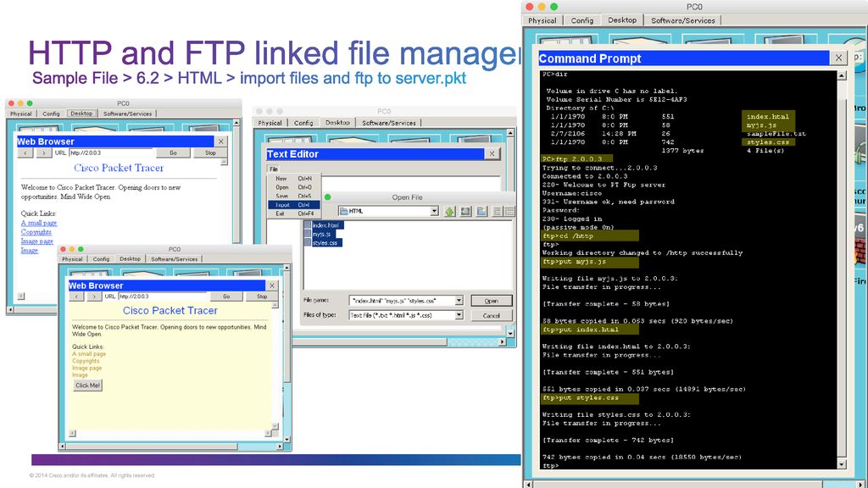
Task: Go back in the yellow-page Web Browser
Action: [x=76, y=297]
